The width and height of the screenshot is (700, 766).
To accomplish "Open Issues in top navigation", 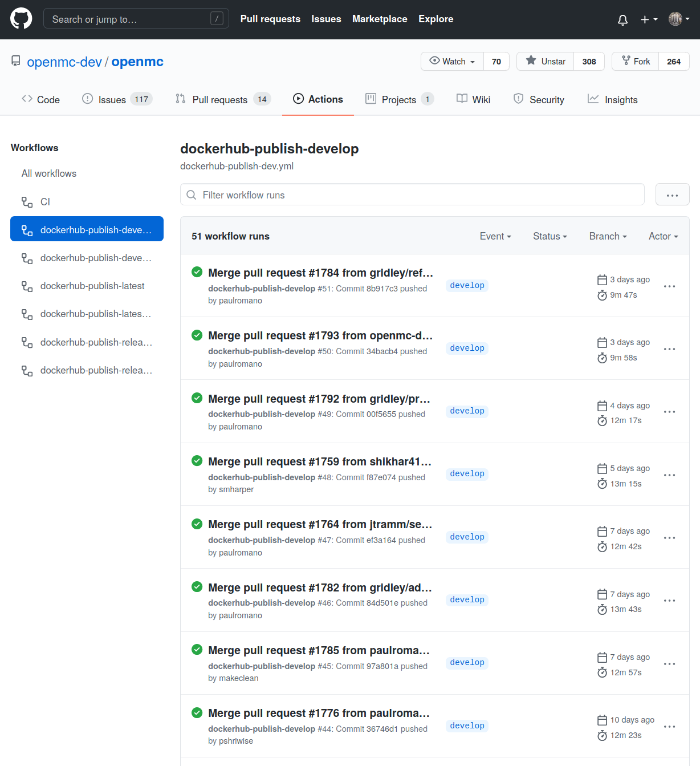I will click(326, 19).
